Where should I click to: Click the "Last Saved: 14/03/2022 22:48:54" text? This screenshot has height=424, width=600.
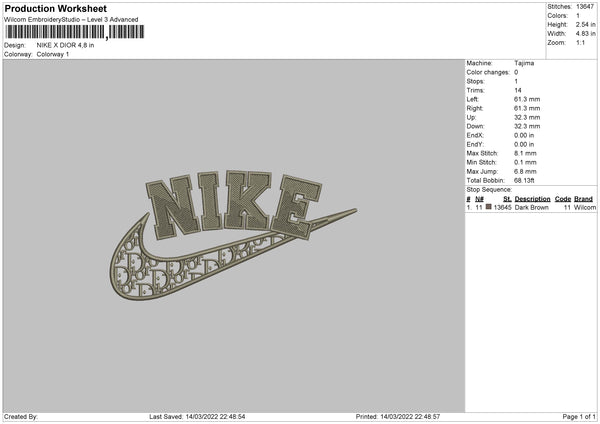click(x=197, y=417)
